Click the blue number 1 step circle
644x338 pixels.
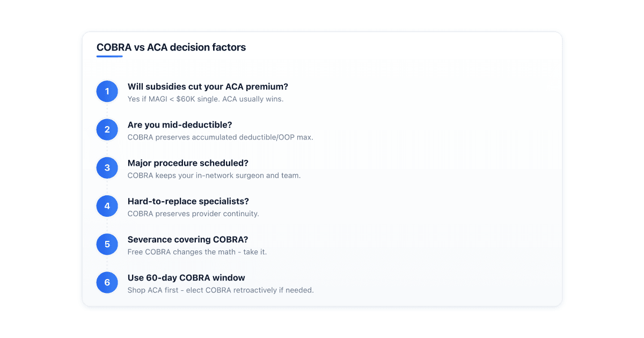click(x=107, y=91)
